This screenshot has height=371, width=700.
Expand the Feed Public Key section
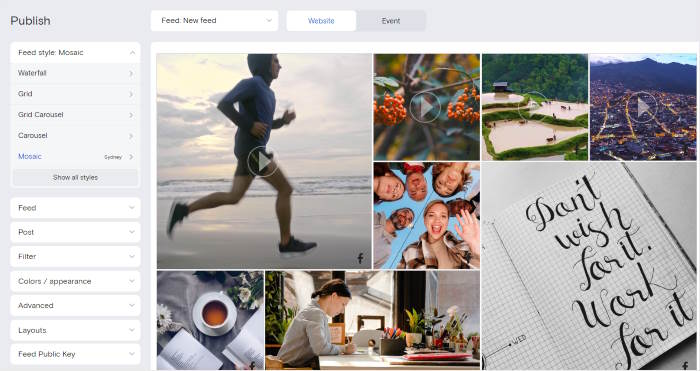click(x=75, y=354)
